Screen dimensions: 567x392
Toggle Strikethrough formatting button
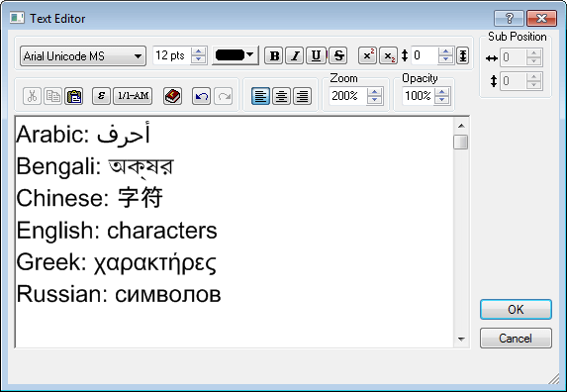coord(338,55)
